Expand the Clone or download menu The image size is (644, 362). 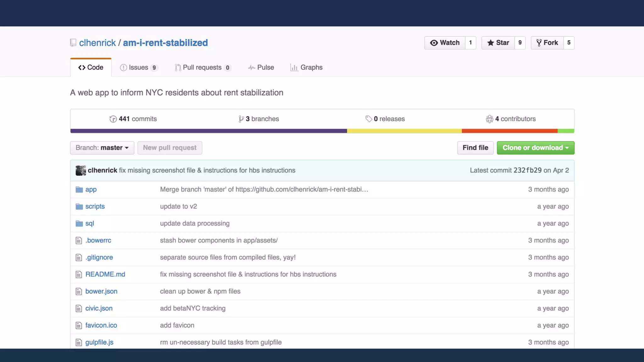point(535,148)
